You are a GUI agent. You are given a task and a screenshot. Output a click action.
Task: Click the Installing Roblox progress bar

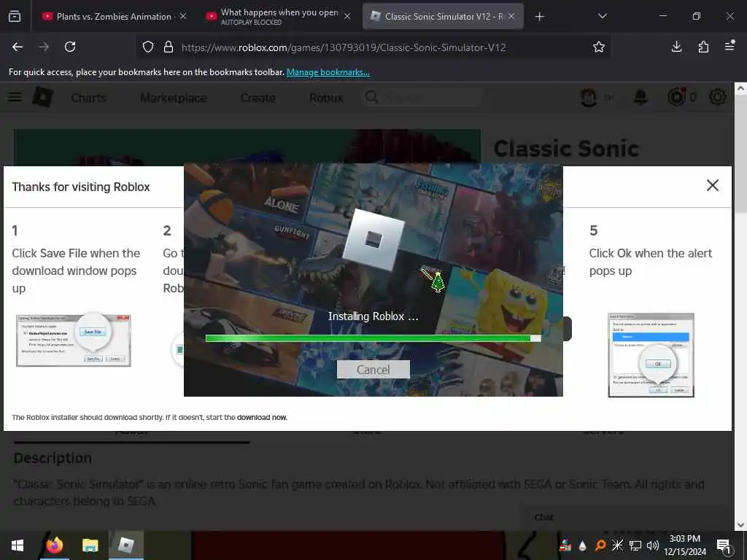pos(373,338)
